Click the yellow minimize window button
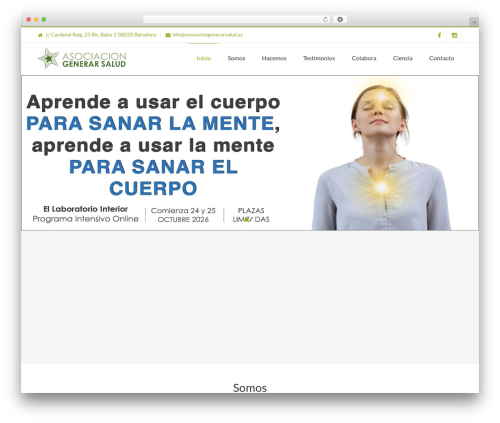Viewport: 500px width, 423px height. coord(36,20)
